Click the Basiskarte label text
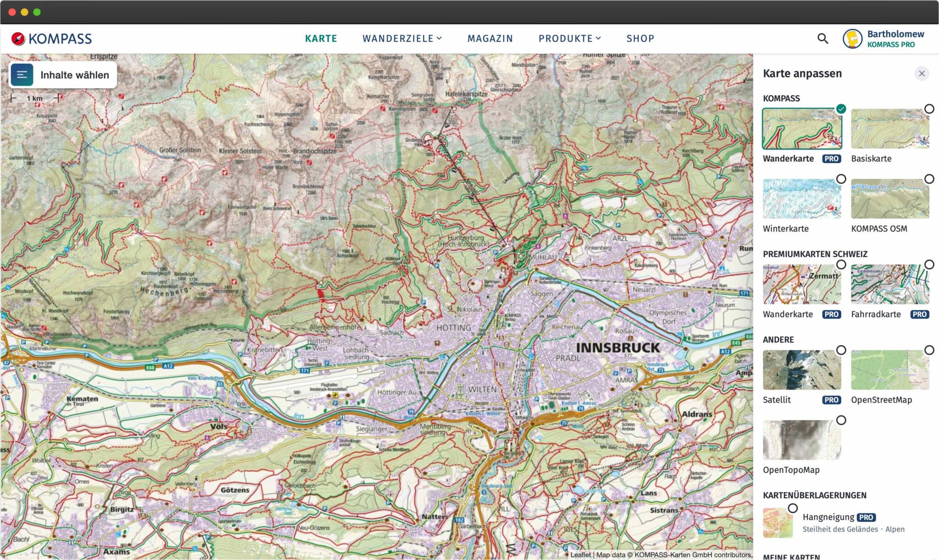Viewport: 939px width, 560px height. click(871, 159)
